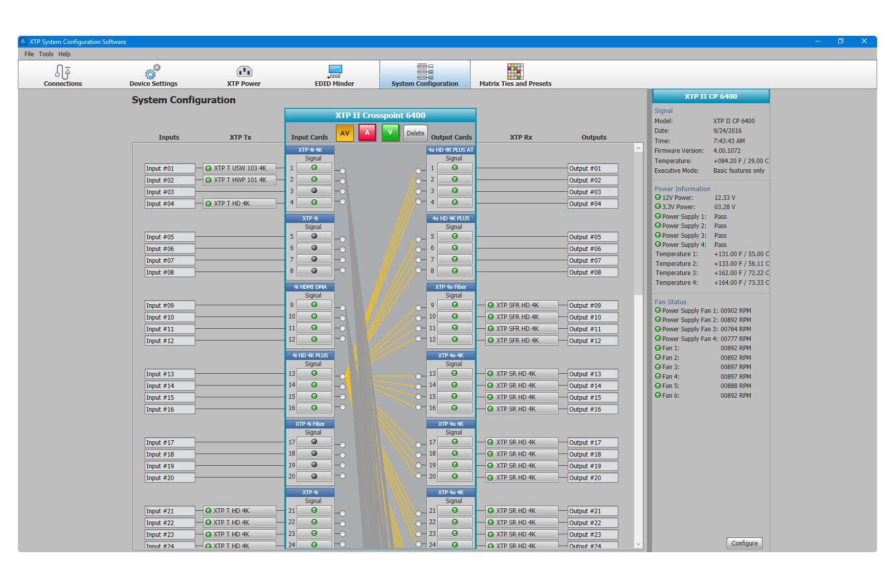Click the 12V Power status indicator
The height and width of the screenshot is (588, 895).
[x=658, y=197]
